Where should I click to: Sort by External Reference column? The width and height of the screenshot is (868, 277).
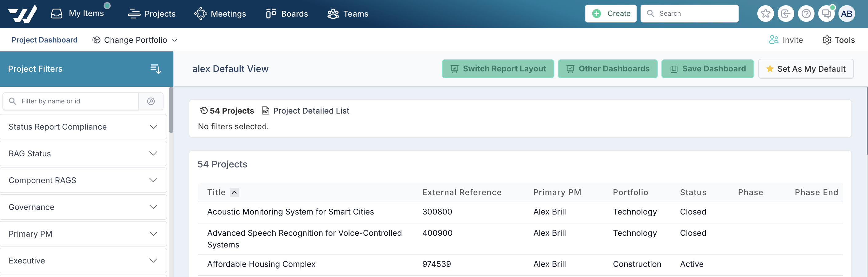pyautogui.click(x=462, y=192)
